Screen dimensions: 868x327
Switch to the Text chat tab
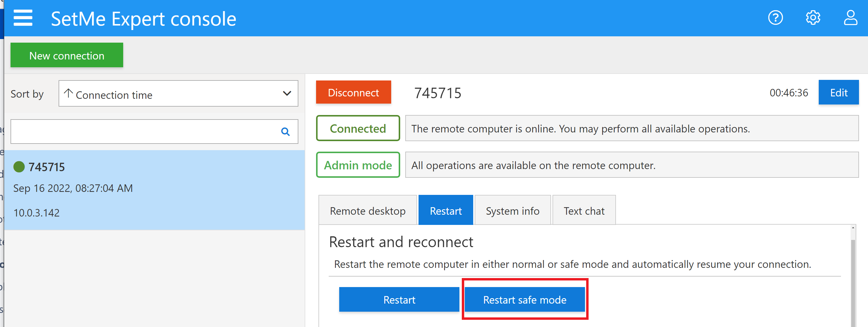(584, 210)
